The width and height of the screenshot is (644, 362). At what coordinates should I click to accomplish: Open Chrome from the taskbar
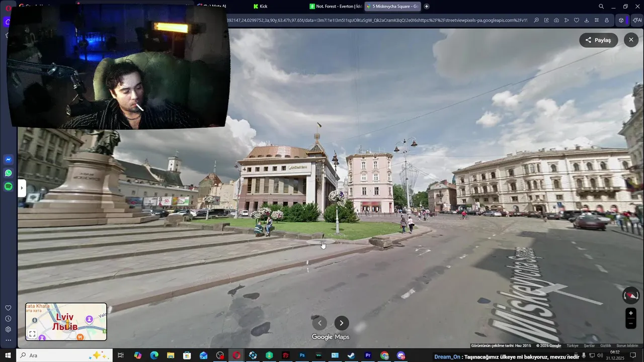[x=384, y=355]
